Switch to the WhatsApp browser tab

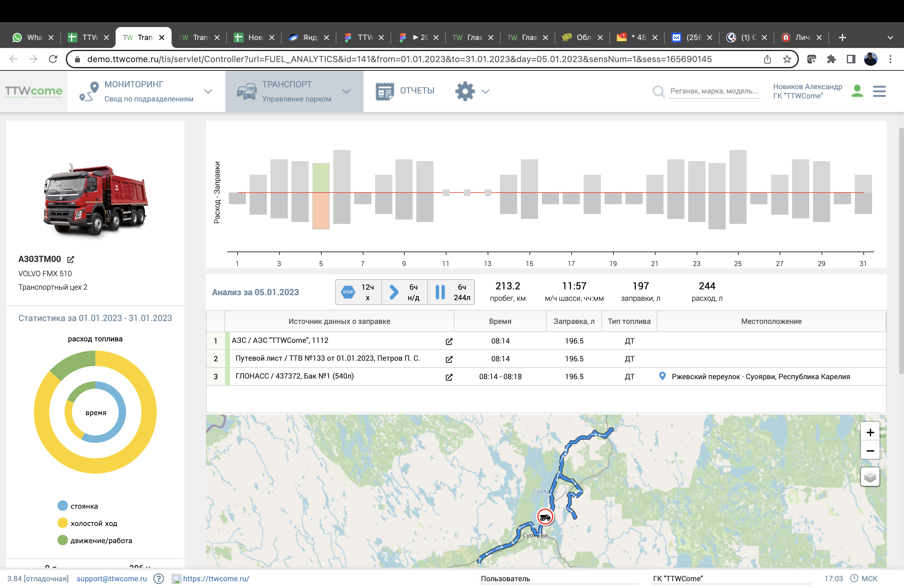33,37
